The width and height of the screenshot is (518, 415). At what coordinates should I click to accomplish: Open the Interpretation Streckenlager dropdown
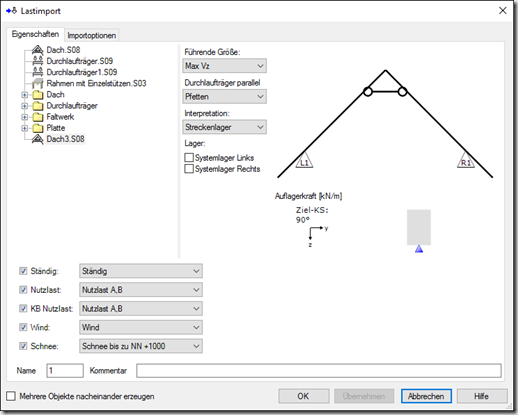click(x=224, y=127)
